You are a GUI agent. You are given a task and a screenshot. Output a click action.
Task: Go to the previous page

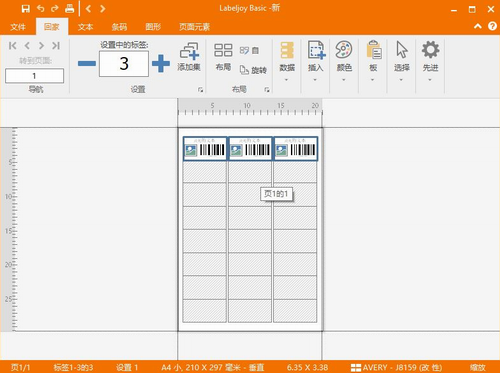(27, 46)
